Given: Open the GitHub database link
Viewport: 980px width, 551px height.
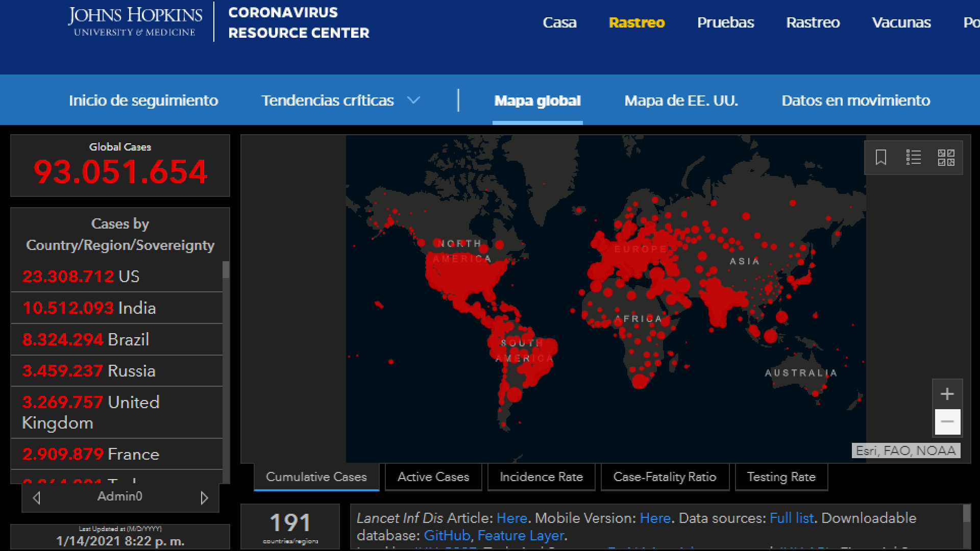Looking at the screenshot, I should click(x=446, y=536).
